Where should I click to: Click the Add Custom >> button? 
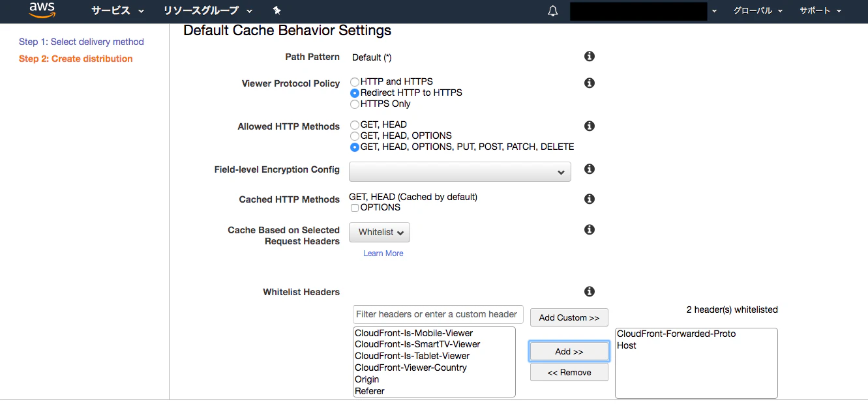pos(569,318)
